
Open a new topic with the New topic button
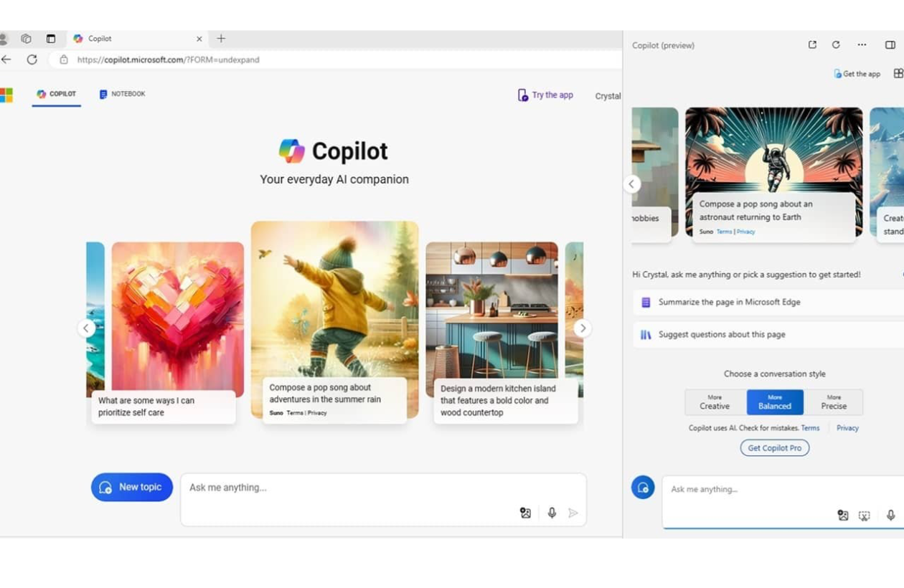click(131, 487)
